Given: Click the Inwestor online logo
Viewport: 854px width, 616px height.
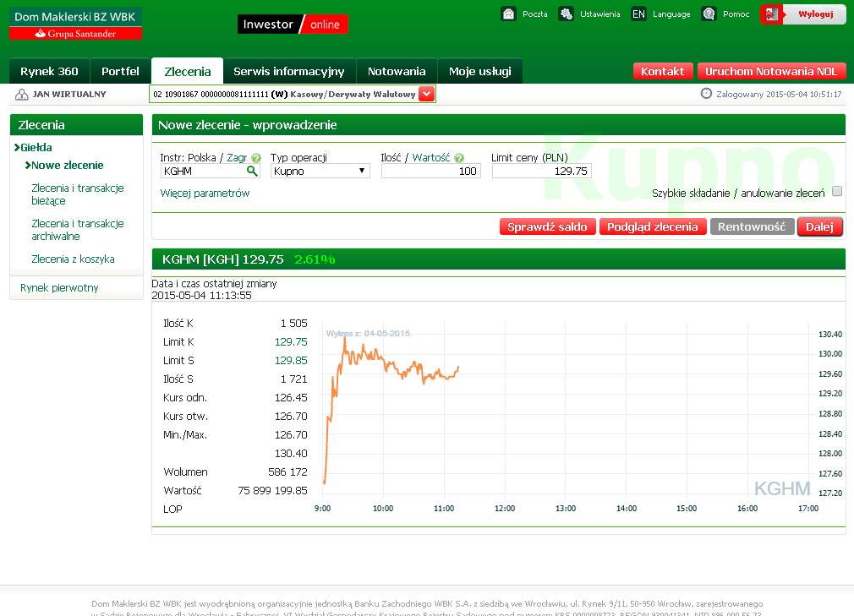Looking at the screenshot, I should click(293, 24).
